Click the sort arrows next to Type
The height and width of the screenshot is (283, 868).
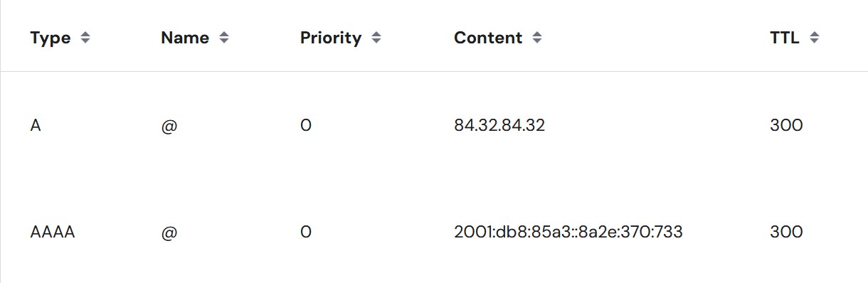pos(85,38)
